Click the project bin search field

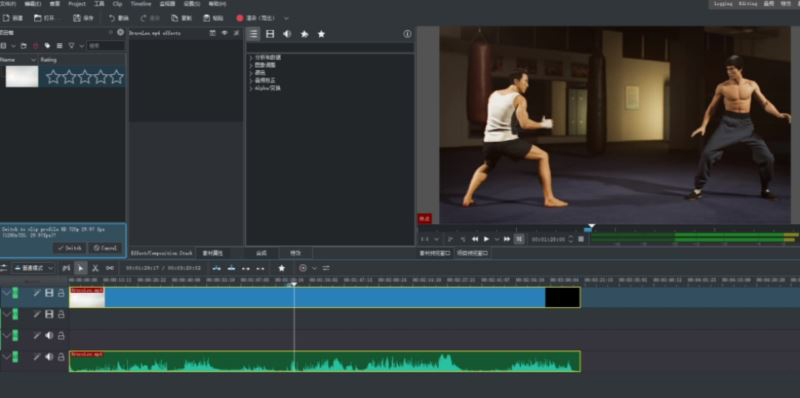[106, 45]
